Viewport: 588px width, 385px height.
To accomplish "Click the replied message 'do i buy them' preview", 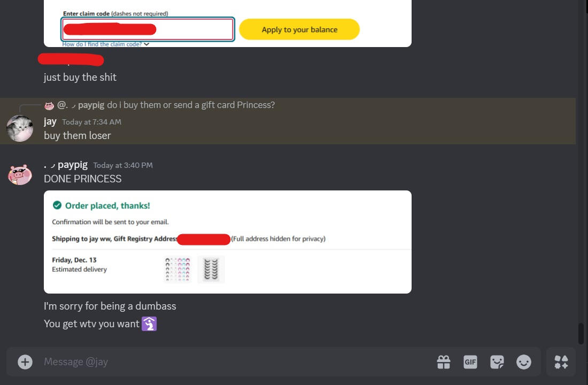I will (x=190, y=105).
